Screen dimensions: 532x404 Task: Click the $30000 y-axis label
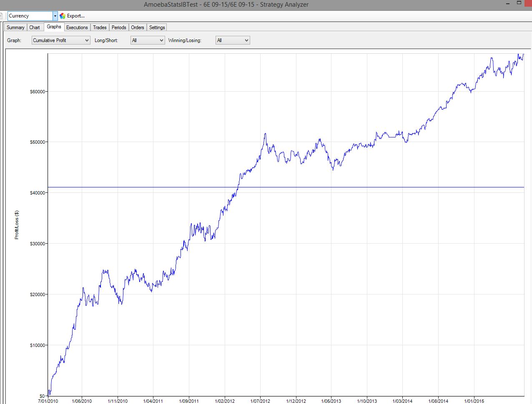[37, 244]
